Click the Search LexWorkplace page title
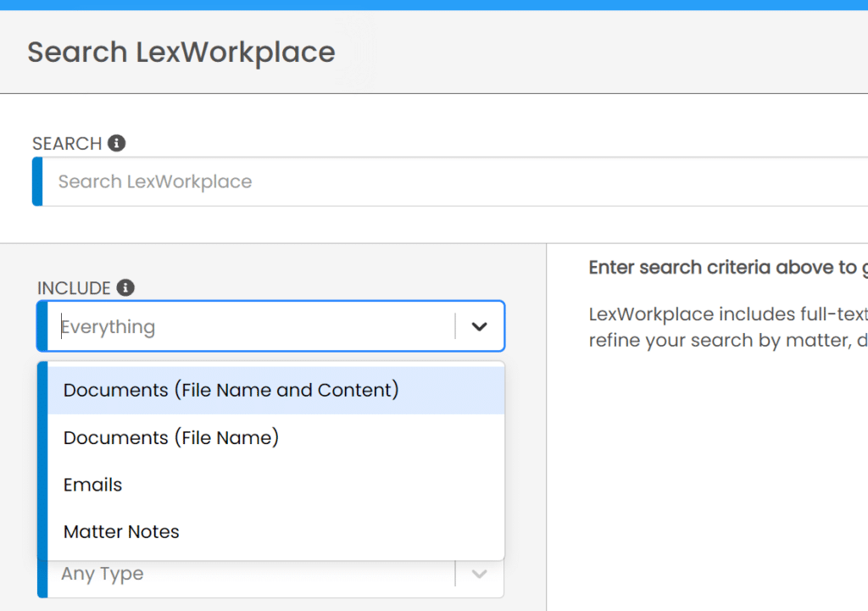This screenshot has width=868, height=611. click(181, 52)
